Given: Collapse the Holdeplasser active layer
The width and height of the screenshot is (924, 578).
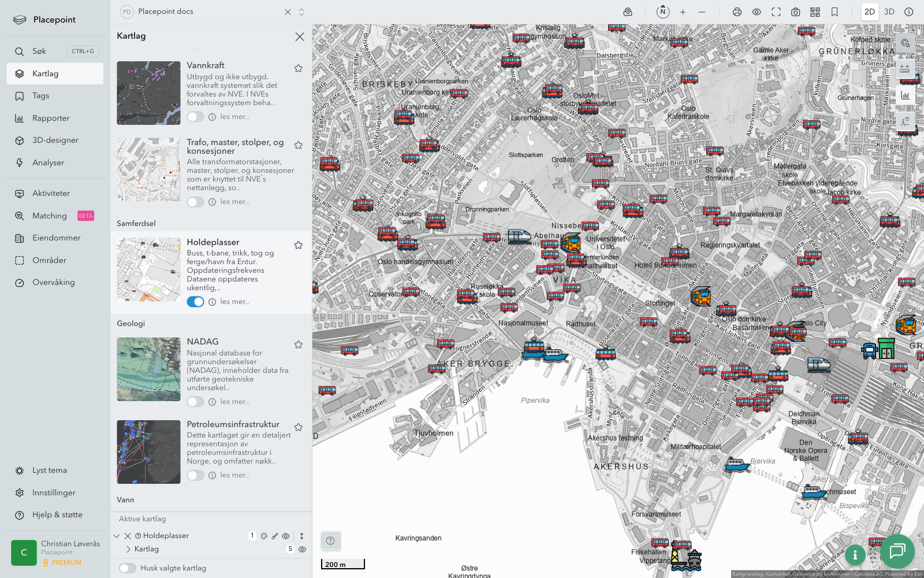Looking at the screenshot, I should [x=117, y=536].
